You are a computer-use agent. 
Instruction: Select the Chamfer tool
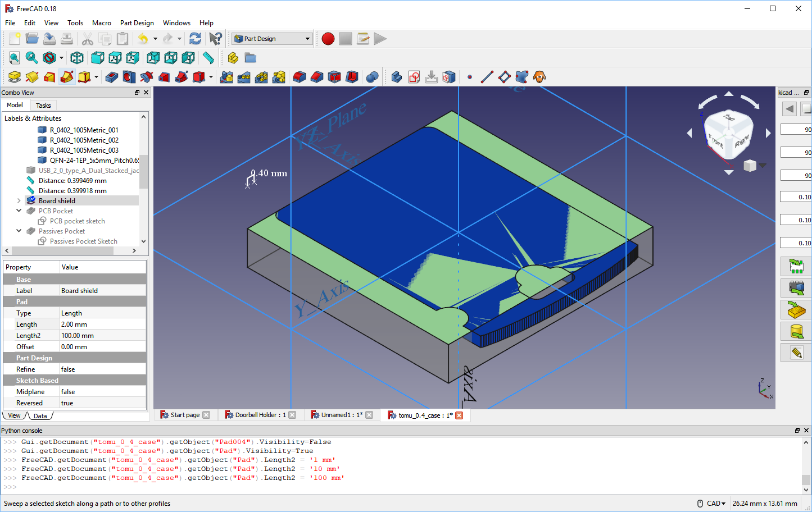click(316, 77)
